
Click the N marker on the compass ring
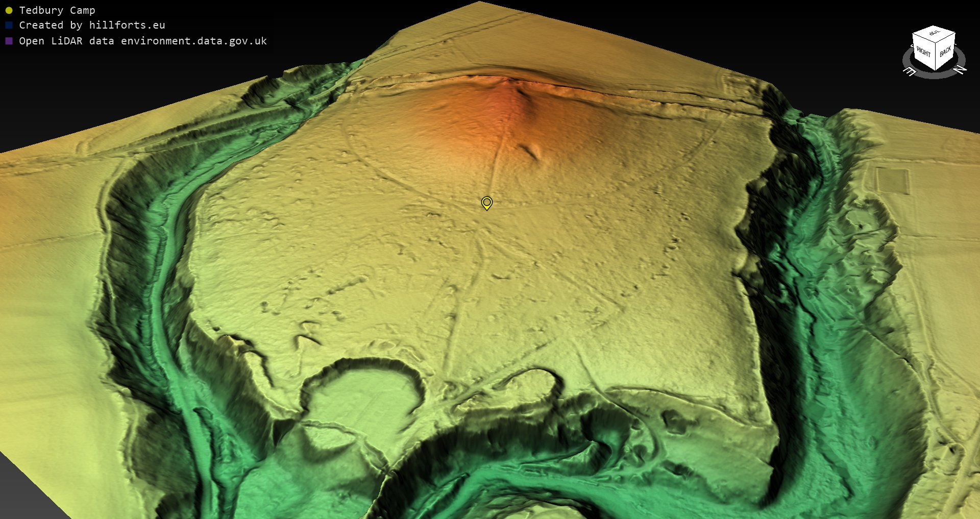(960, 69)
